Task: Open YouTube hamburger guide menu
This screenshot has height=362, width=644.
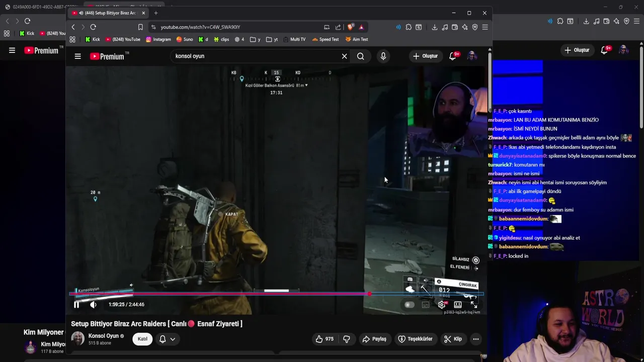Action: click(77, 56)
